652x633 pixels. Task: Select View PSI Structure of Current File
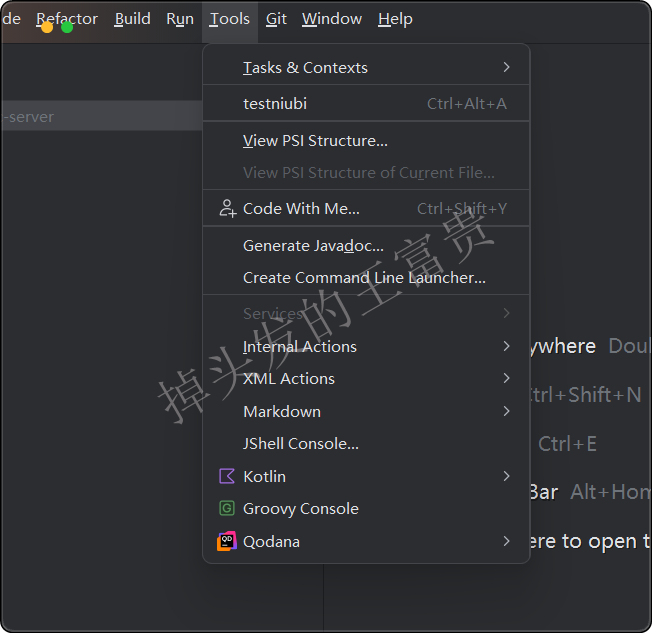point(366,173)
